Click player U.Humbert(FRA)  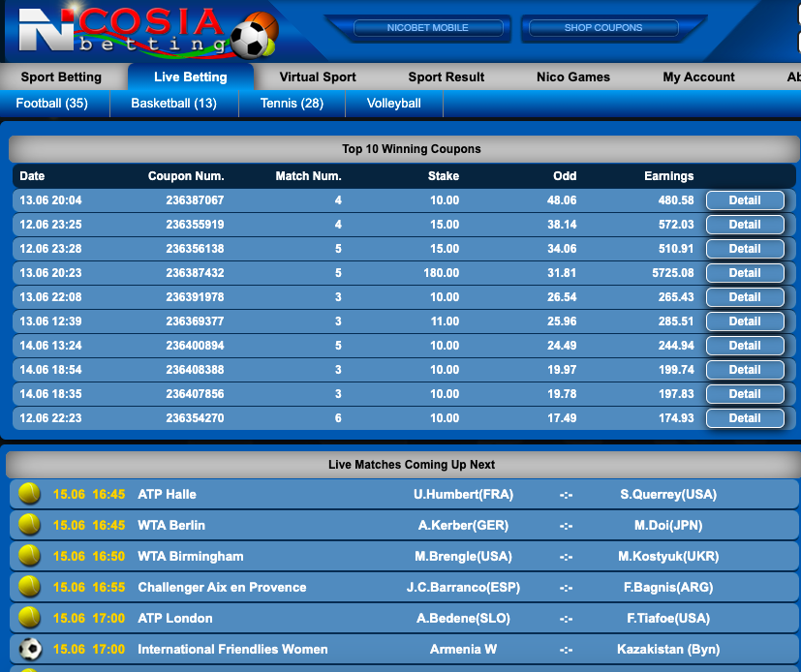(x=463, y=494)
